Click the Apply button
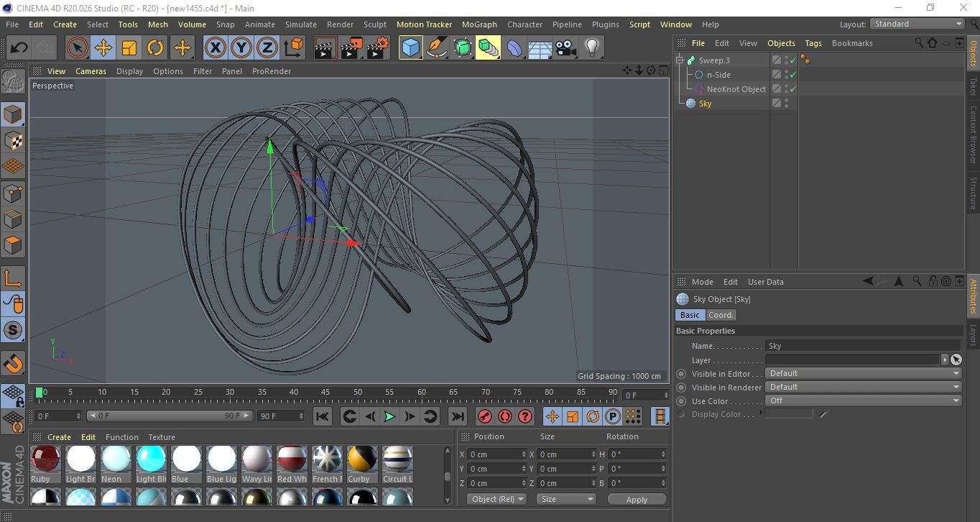 pyautogui.click(x=637, y=499)
